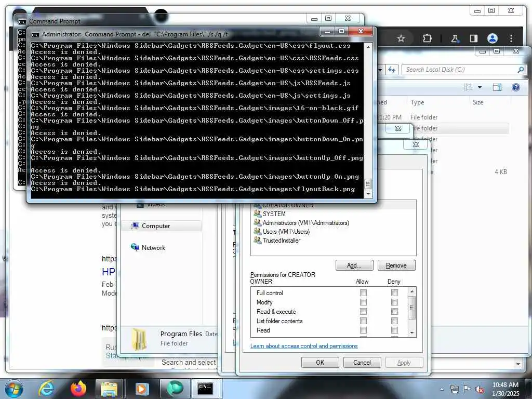Click Remove button in permissions dialog
532x399 pixels.
[x=396, y=265]
